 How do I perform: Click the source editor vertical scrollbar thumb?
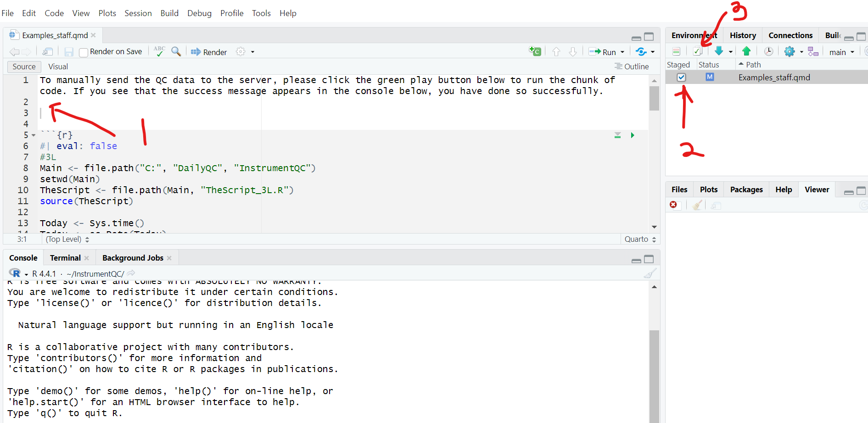(654, 98)
